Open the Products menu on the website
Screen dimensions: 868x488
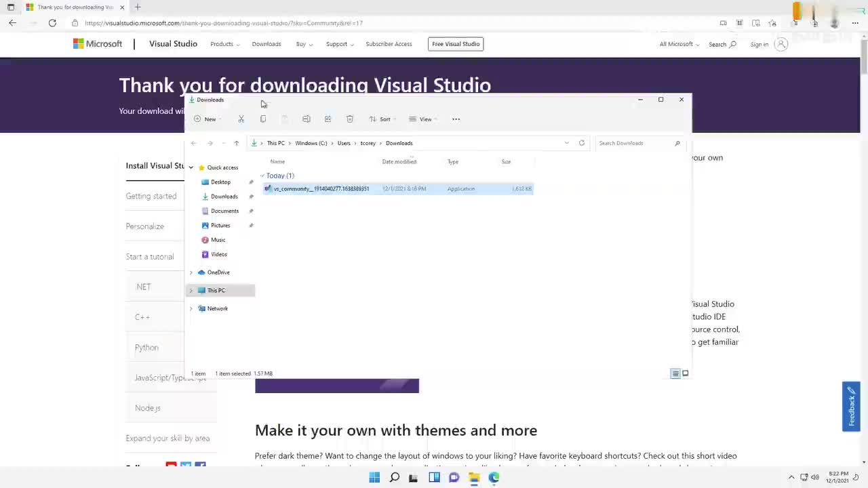pyautogui.click(x=224, y=44)
